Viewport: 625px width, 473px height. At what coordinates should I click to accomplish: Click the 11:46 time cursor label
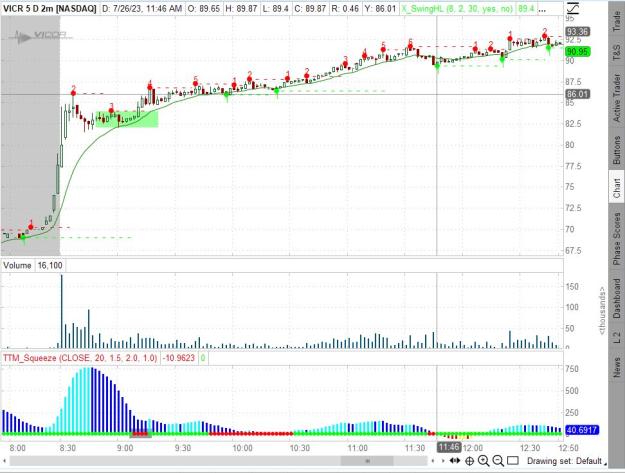point(449,447)
